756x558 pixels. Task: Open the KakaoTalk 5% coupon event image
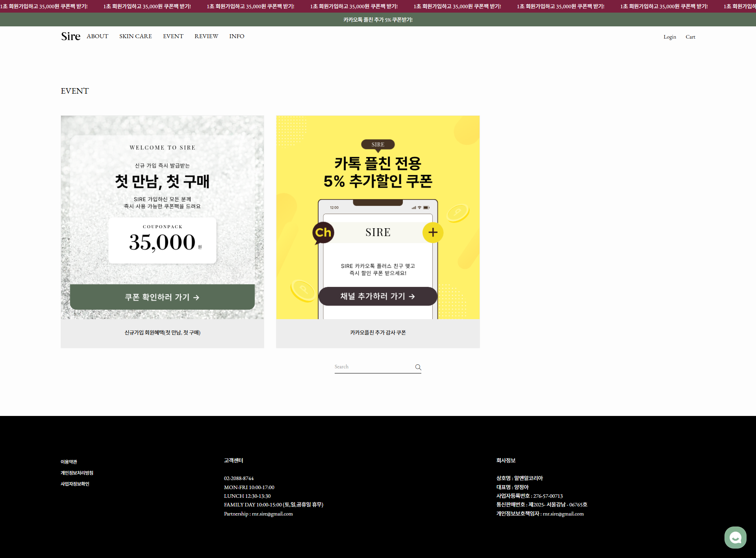[x=378, y=217]
